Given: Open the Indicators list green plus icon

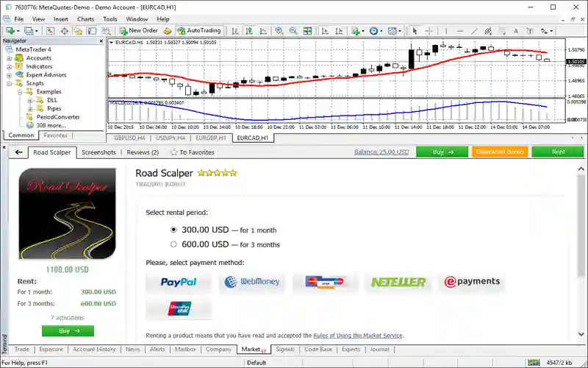Looking at the screenshot, I should 356,31.
